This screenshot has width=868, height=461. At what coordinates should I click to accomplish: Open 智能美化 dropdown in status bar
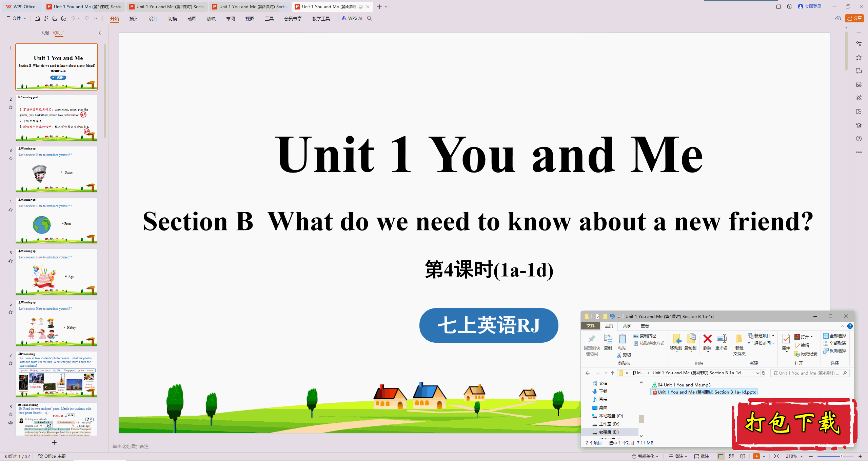(645, 456)
